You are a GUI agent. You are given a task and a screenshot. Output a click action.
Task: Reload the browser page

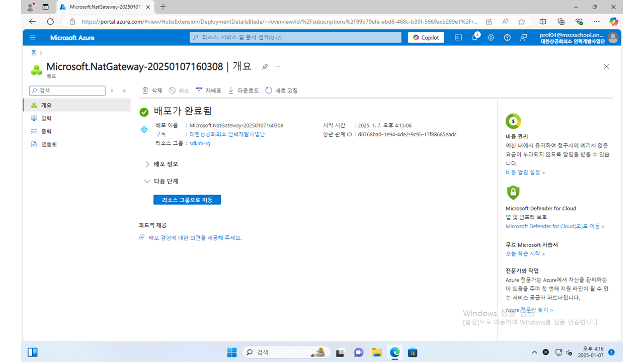point(50,22)
